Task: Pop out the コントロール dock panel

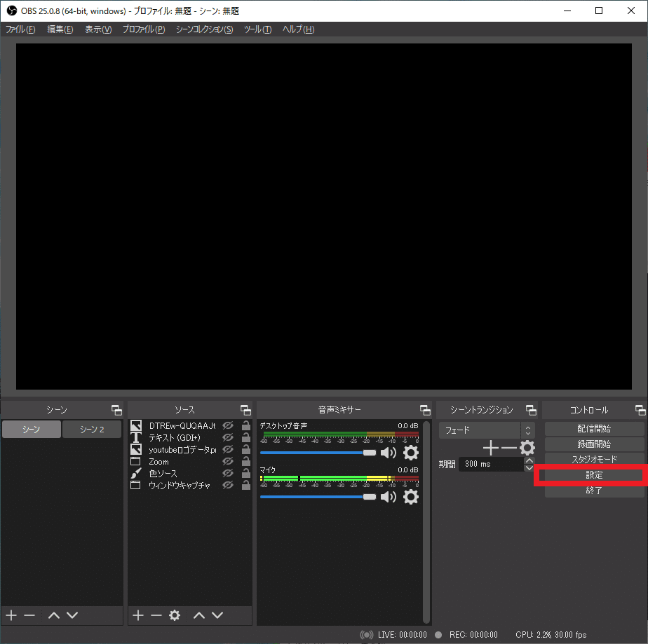Action: pos(640,410)
